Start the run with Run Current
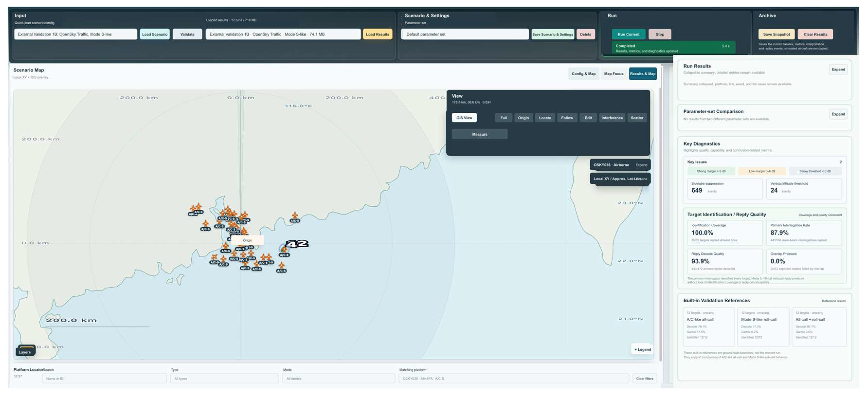Image resolution: width=868 pixels, height=394 pixels. 628,34
